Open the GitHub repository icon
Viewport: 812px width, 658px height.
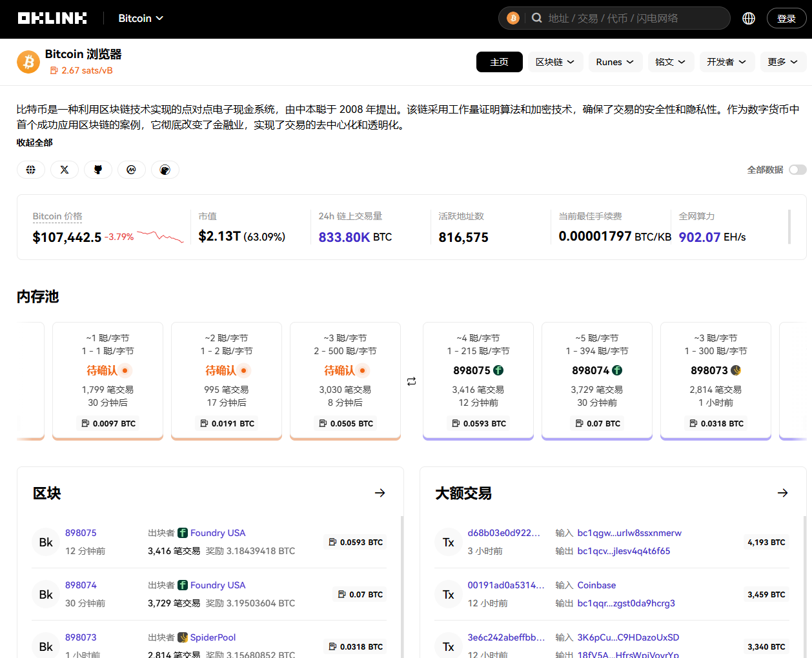(98, 169)
